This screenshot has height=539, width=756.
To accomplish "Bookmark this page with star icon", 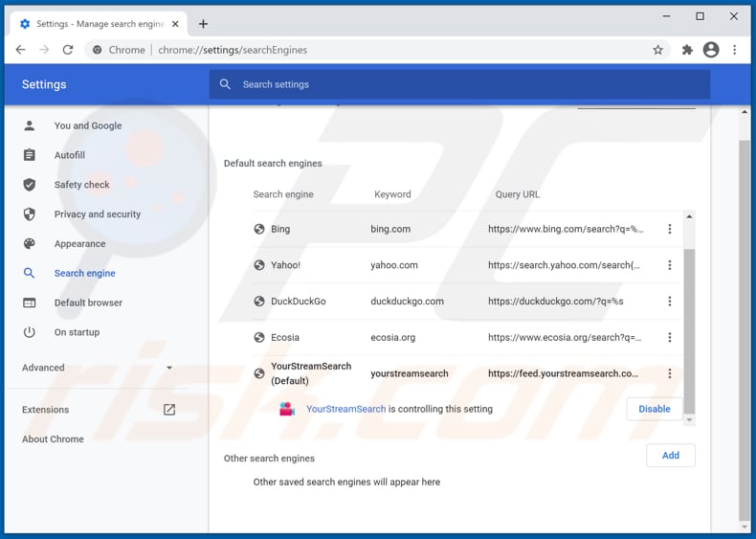I will [657, 50].
